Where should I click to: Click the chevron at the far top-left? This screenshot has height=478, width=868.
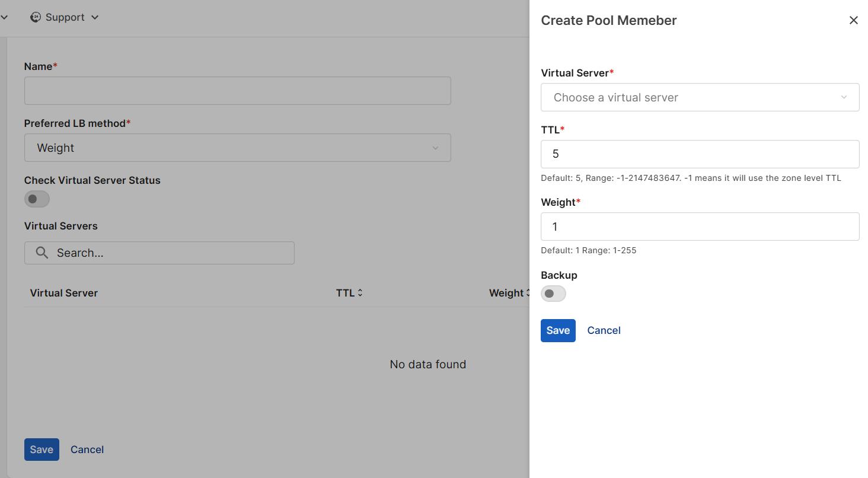click(5, 17)
